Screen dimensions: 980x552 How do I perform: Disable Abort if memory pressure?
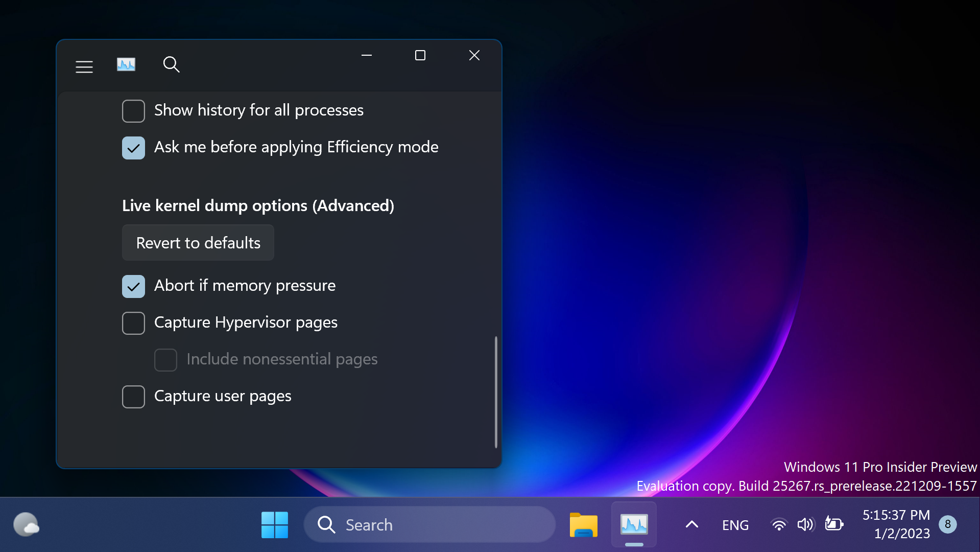133,286
